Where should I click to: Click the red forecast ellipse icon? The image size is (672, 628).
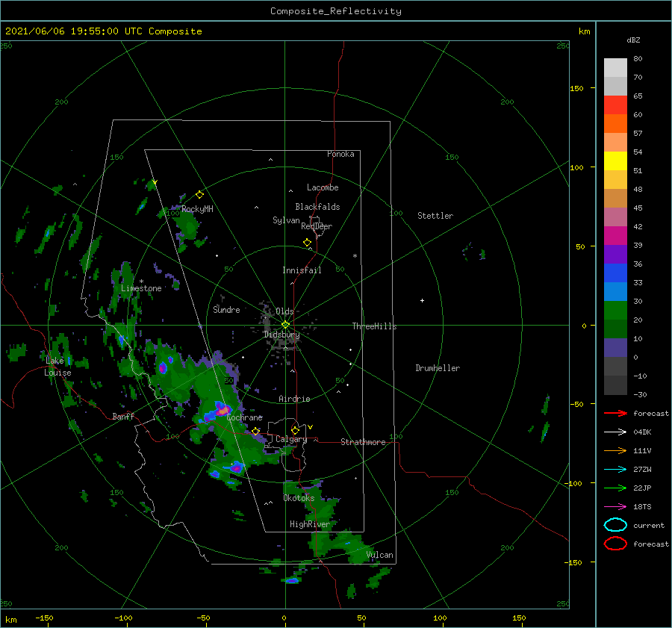(x=615, y=544)
